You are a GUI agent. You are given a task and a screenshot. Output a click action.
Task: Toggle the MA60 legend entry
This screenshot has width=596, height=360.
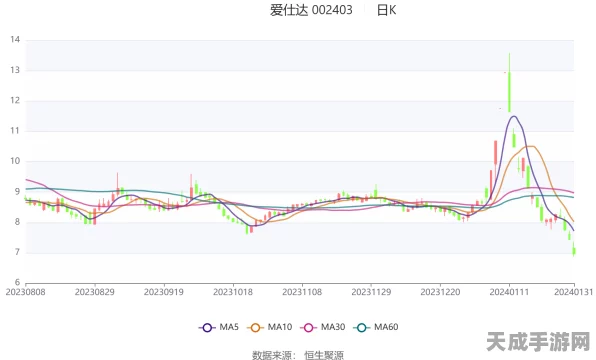click(x=376, y=327)
